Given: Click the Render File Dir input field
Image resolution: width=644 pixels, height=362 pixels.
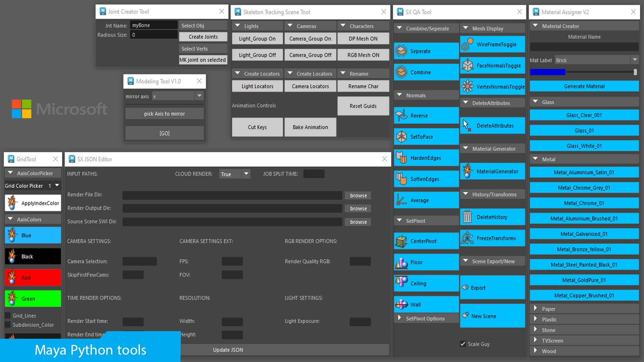Looking at the screenshot, I should (x=232, y=195).
